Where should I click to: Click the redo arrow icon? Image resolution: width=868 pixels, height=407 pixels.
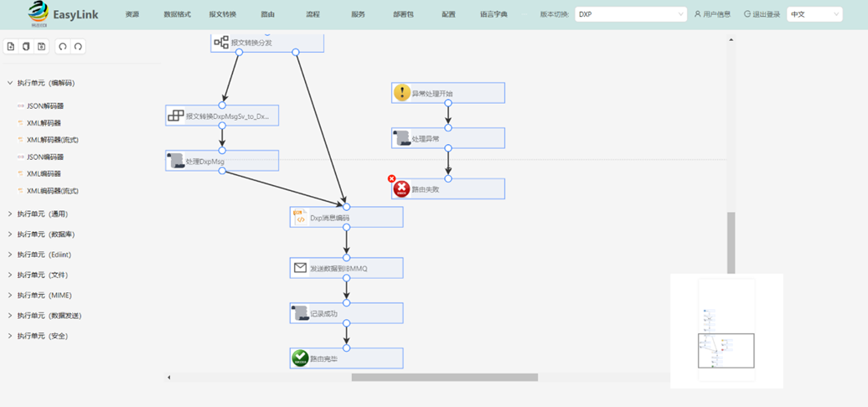pyautogui.click(x=78, y=47)
